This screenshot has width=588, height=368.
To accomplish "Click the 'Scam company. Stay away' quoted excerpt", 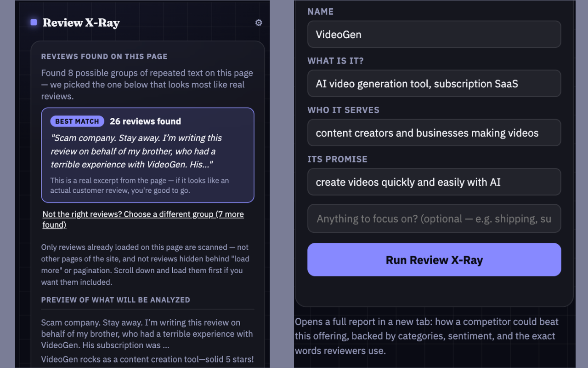I will [x=136, y=151].
